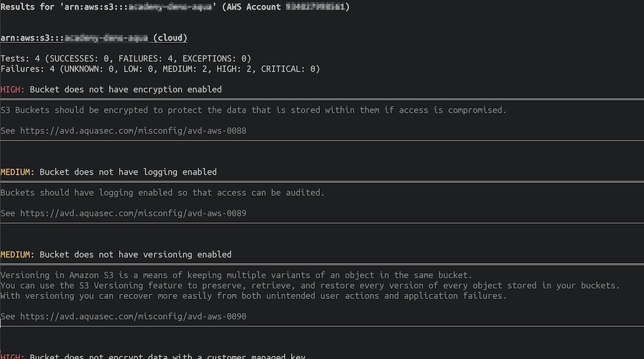Select 'Bucket does not have encryption enabled' title
The image size is (644, 359).
[126, 90]
